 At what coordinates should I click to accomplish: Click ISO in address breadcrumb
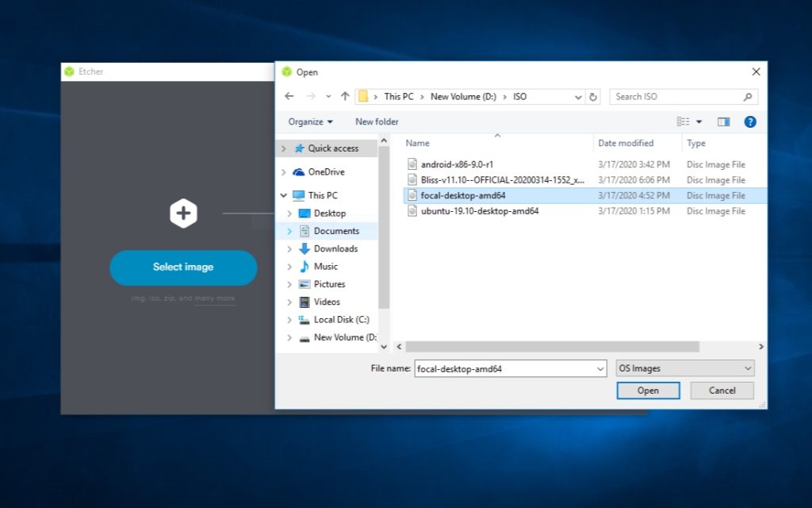click(x=519, y=96)
